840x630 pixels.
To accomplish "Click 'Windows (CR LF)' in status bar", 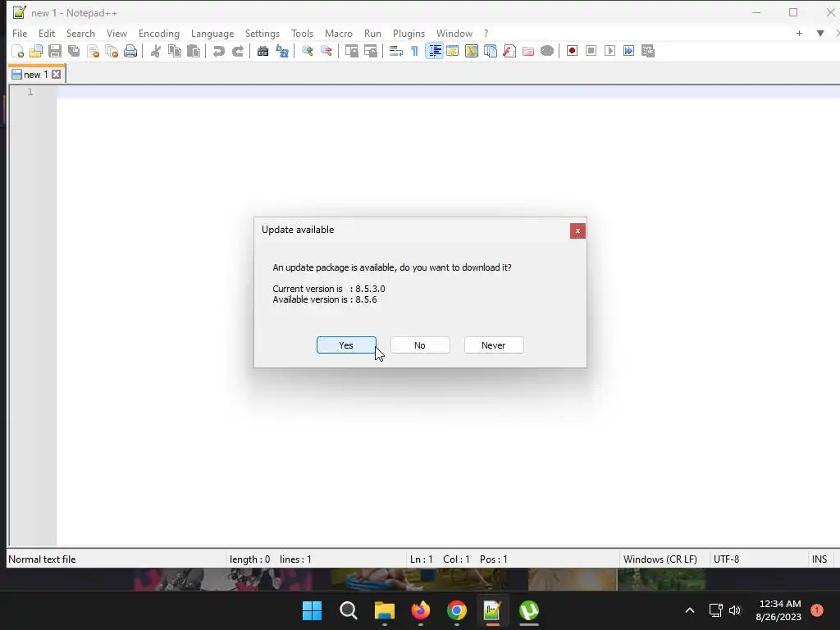I will tap(660, 559).
